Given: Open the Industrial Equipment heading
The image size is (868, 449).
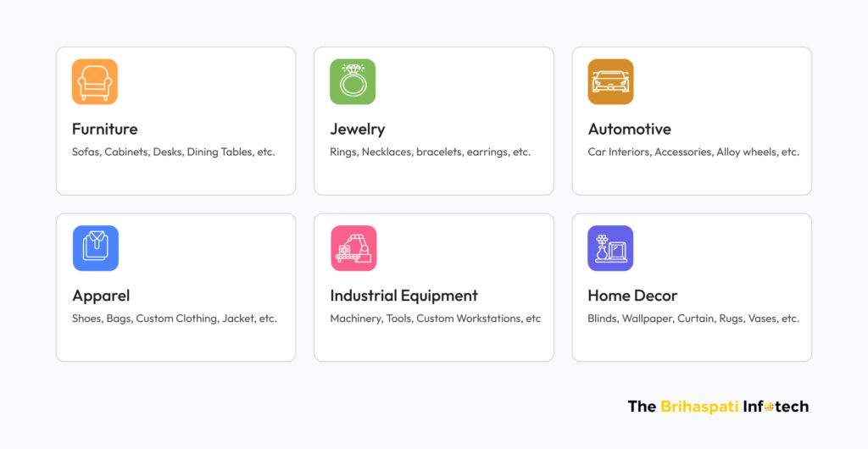Looking at the screenshot, I should pyautogui.click(x=404, y=296).
